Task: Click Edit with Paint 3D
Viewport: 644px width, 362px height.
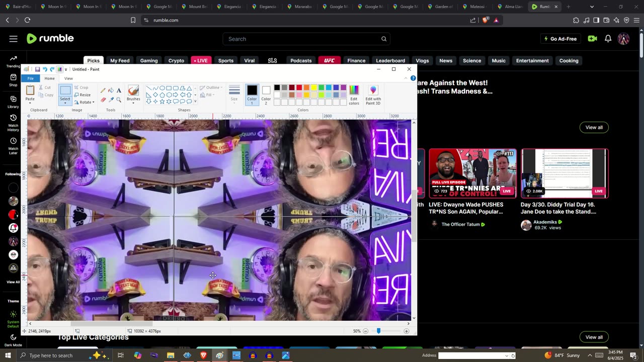Action: (x=373, y=95)
